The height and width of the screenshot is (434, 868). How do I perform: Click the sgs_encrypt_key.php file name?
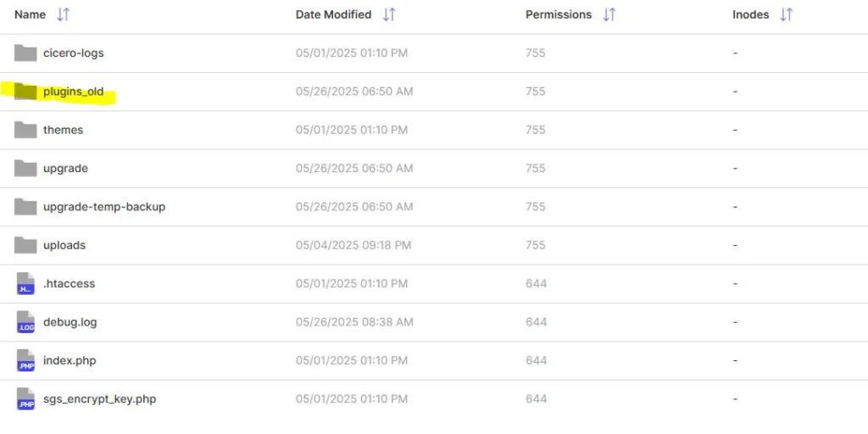tap(100, 398)
